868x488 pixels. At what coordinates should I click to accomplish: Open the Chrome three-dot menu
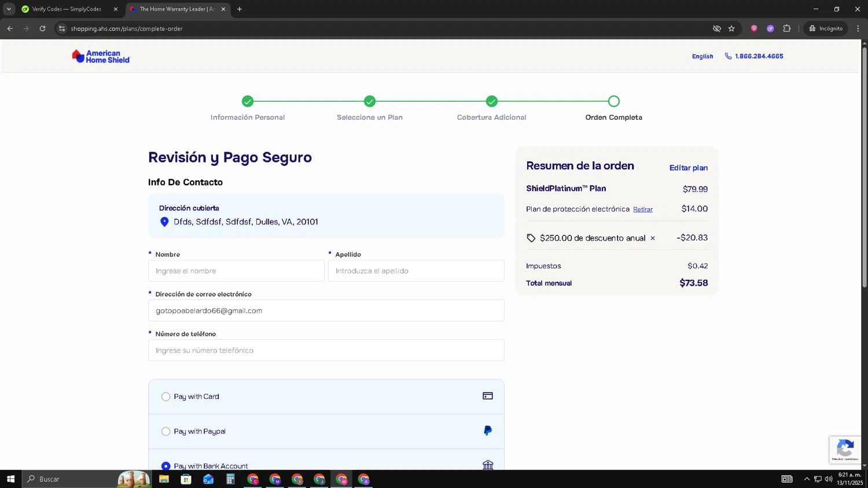point(858,28)
